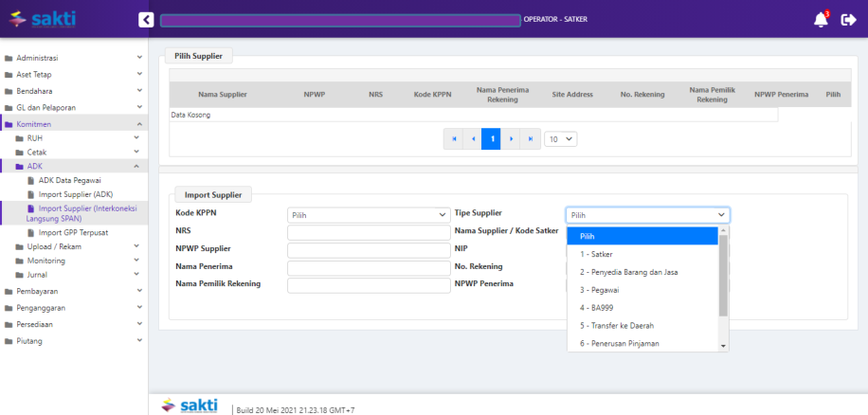Click the logout icon in header

[848, 19]
